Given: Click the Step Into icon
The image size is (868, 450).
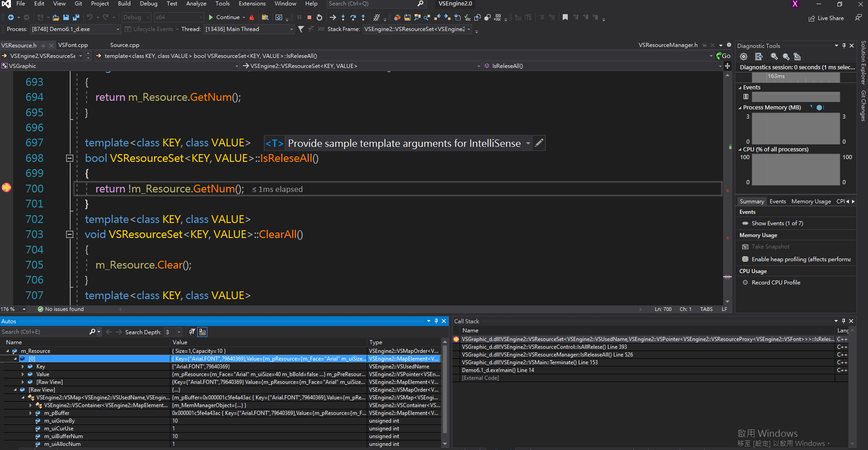Looking at the screenshot, I should [x=343, y=17].
